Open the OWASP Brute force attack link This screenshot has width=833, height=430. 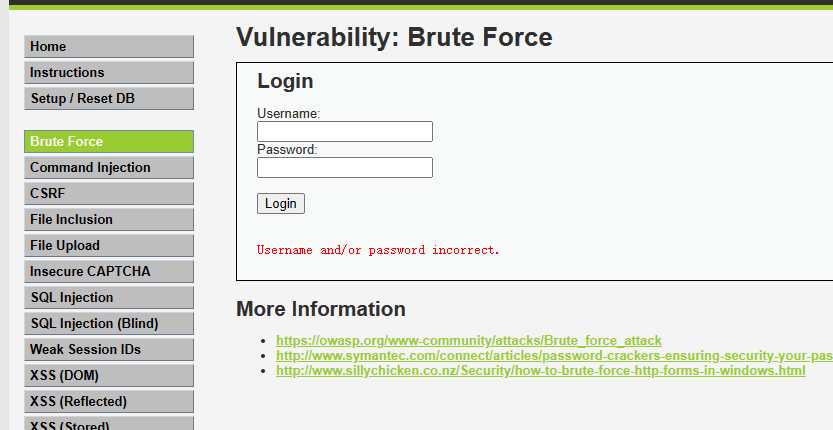[x=468, y=341]
